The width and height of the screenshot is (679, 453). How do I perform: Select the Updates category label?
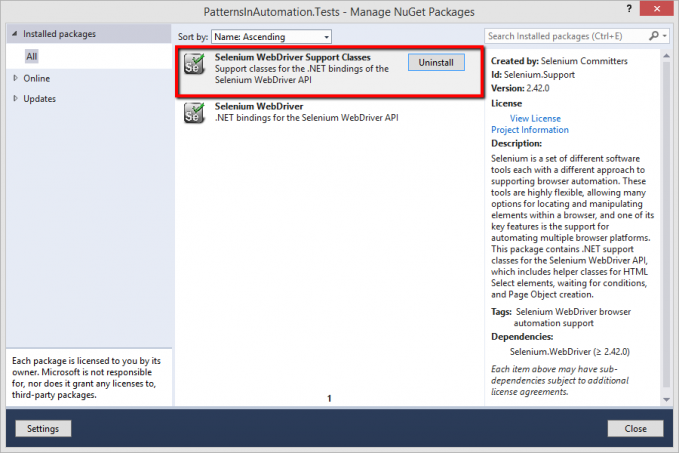point(39,99)
